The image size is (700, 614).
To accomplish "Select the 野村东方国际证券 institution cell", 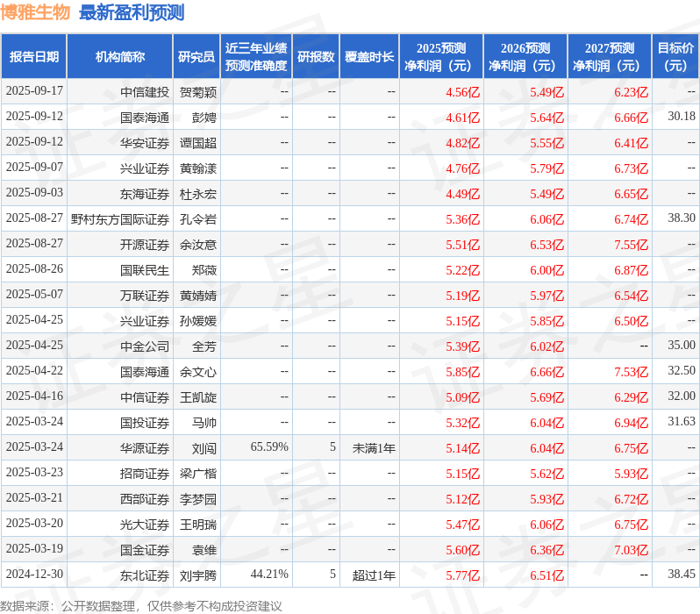I will [x=120, y=219].
